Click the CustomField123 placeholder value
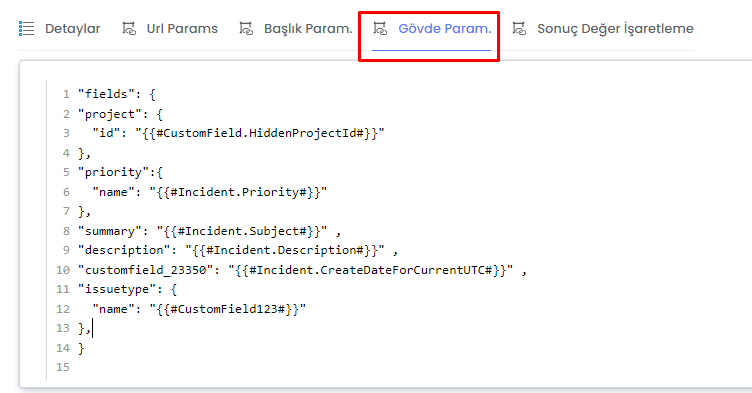This screenshot has height=393, width=752. click(228, 309)
